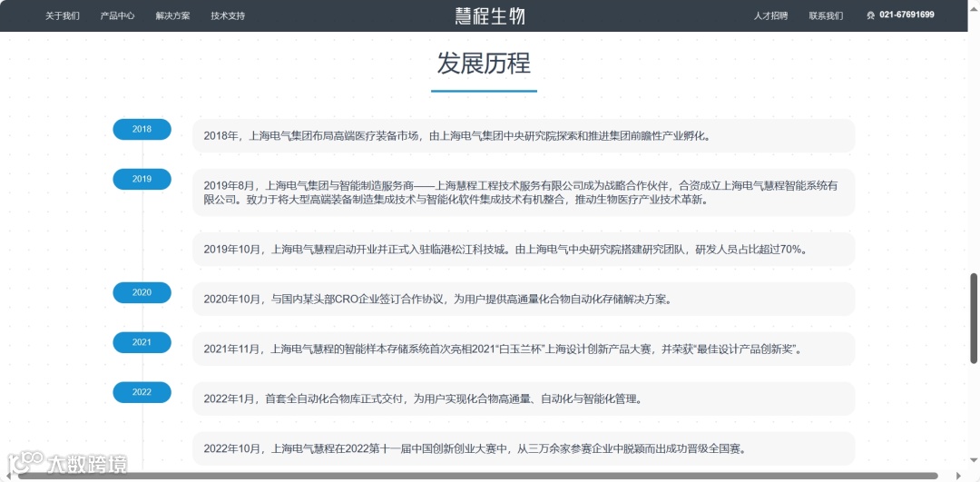Select the 2022 timeline marker
The width and height of the screenshot is (980, 482).
(142, 393)
